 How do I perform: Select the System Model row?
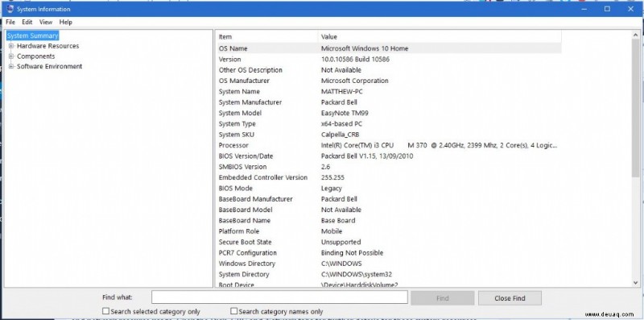389,113
